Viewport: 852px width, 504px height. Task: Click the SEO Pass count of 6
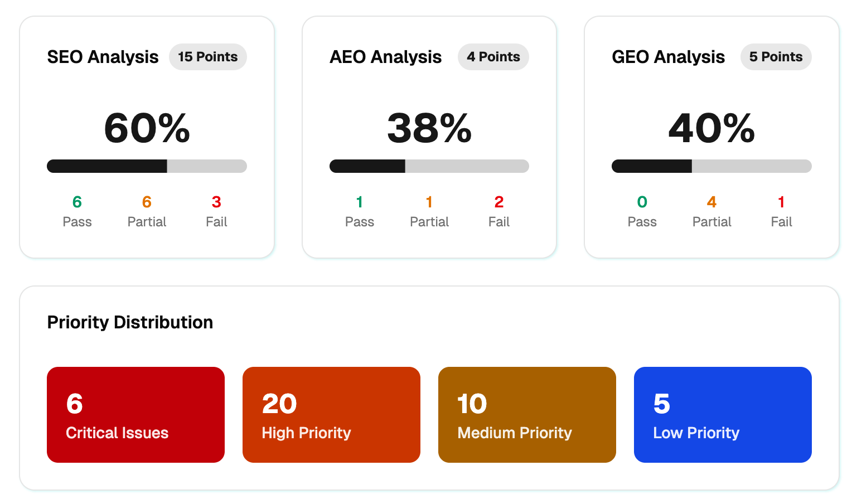(77, 202)
